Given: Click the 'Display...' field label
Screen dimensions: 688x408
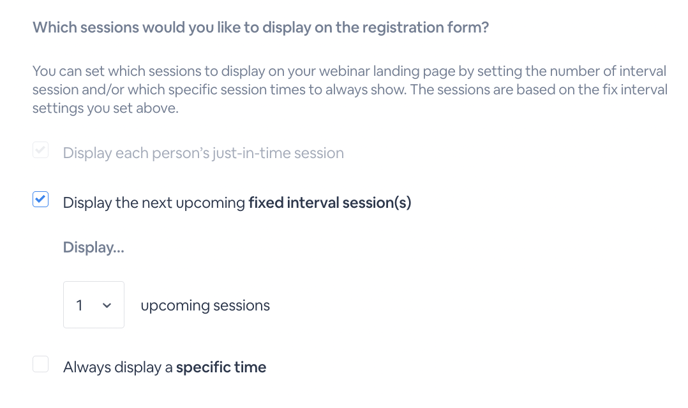Looking at the screenshot, I should pyautogui.click(x=94, y=247).
